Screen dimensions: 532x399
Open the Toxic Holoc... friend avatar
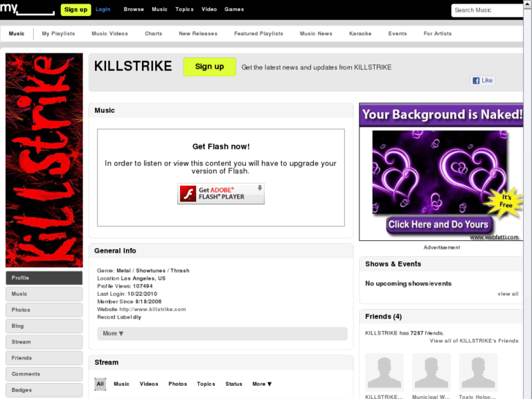[x=478, y=373]
